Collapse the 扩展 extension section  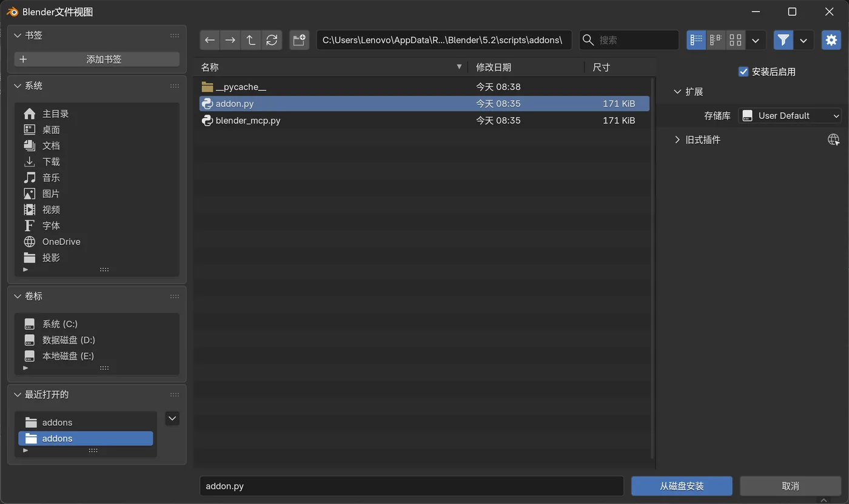point(677,92)
